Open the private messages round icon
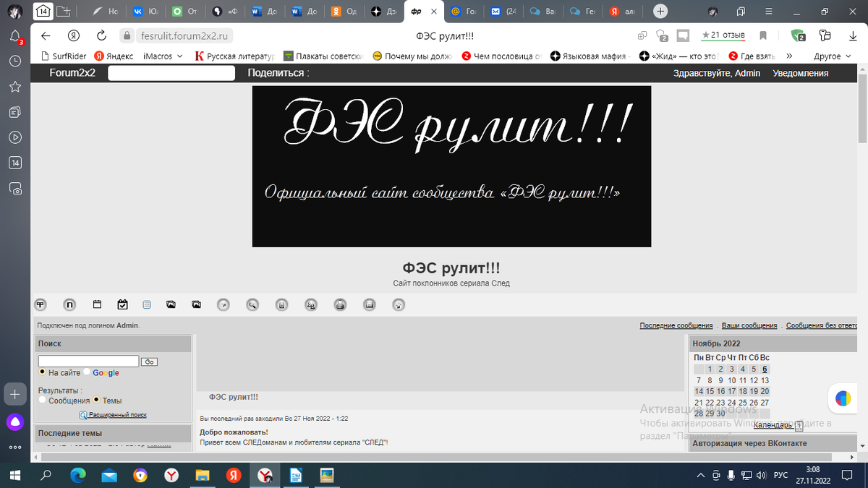 370,304
